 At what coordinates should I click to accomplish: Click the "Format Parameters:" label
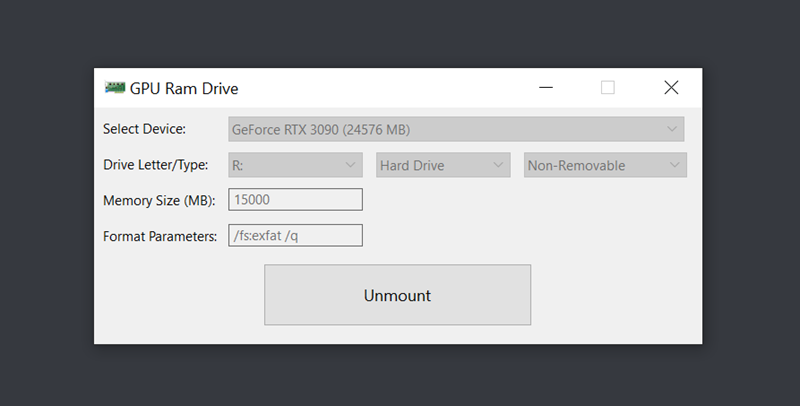coord(159,236)
